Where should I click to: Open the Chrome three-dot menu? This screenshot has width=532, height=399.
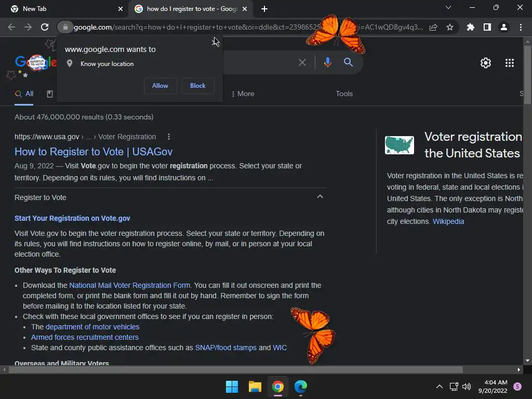pyautogui.click(x=521, y=27)
